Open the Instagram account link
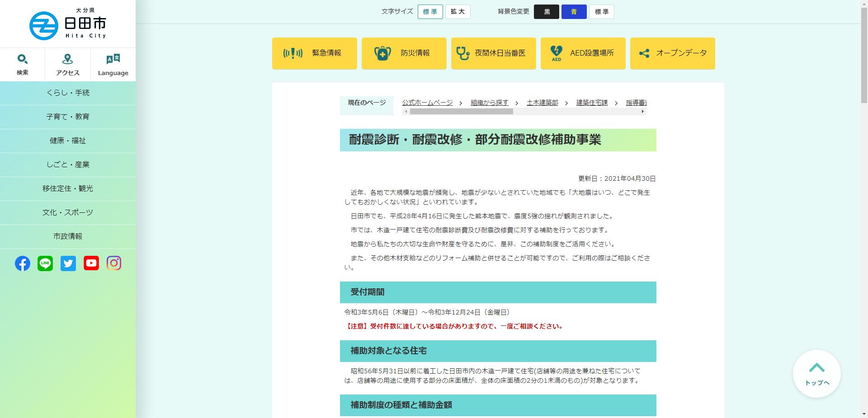The image size is (868, 418). (114, 263)
